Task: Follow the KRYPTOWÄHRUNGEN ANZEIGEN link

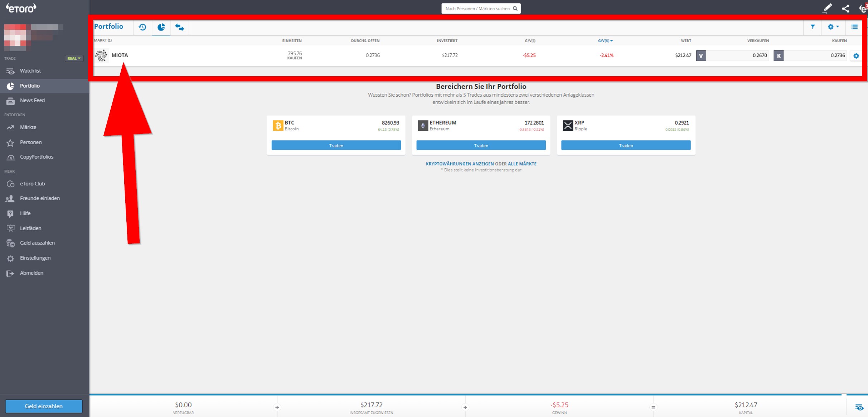Action: tap(460, 164)
